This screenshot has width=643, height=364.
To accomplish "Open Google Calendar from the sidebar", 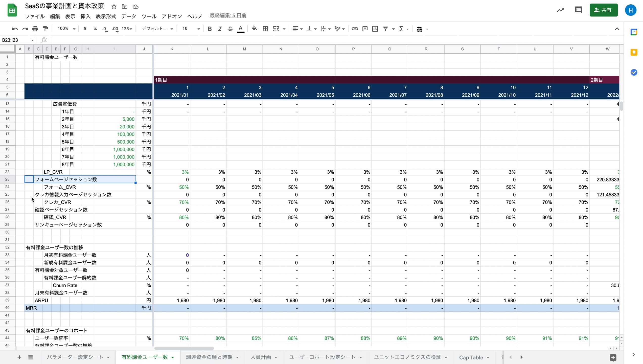I will point(634,32).
